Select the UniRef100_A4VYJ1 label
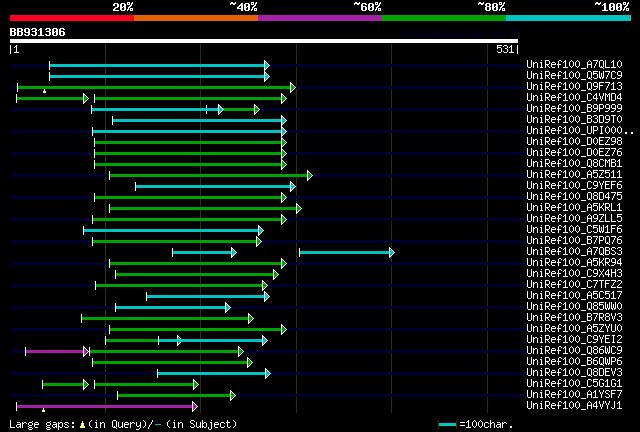The width and height of the screenshot is (640, 432). 574,406
